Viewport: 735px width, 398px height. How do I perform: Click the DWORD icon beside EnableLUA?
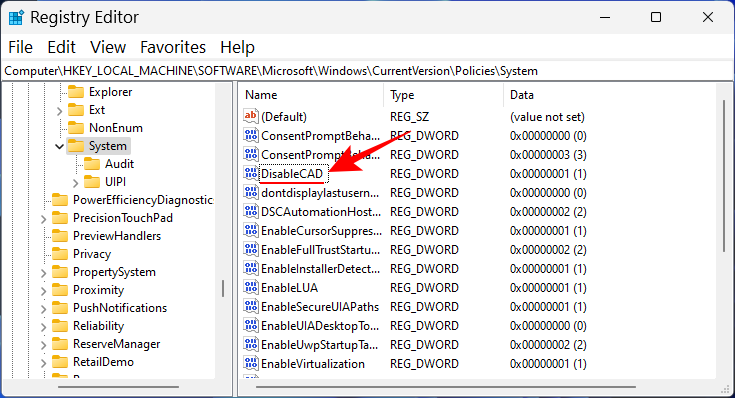pyautogui.click(x=251, y=287)
